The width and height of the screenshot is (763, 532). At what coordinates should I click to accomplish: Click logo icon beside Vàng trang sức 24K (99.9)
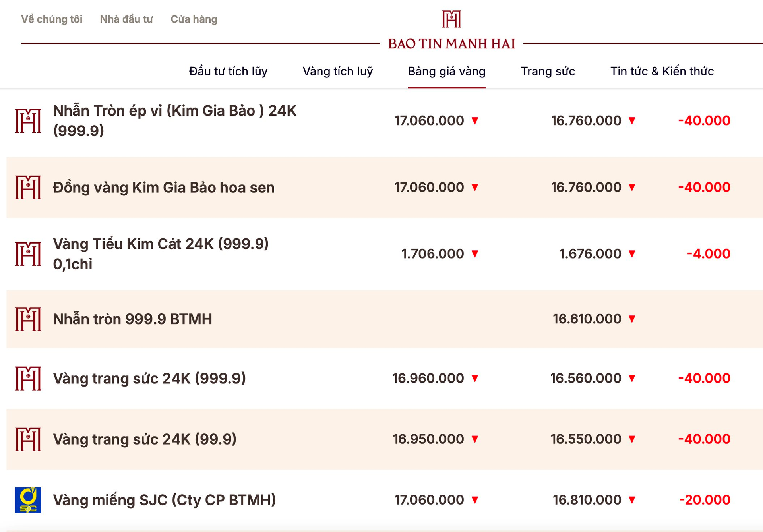click(x=28, y=439)
